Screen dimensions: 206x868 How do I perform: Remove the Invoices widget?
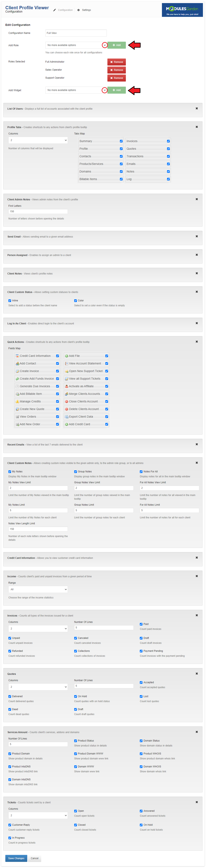[197, 615]
